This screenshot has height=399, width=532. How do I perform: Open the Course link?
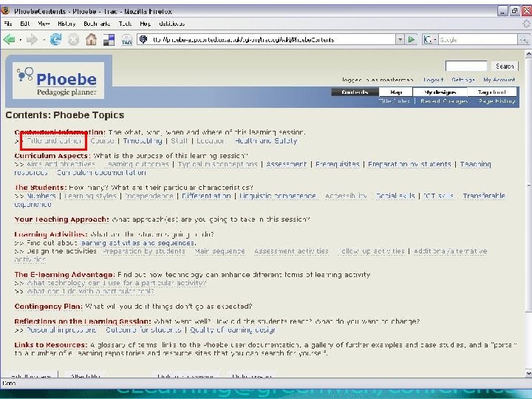tap(102, 141)
